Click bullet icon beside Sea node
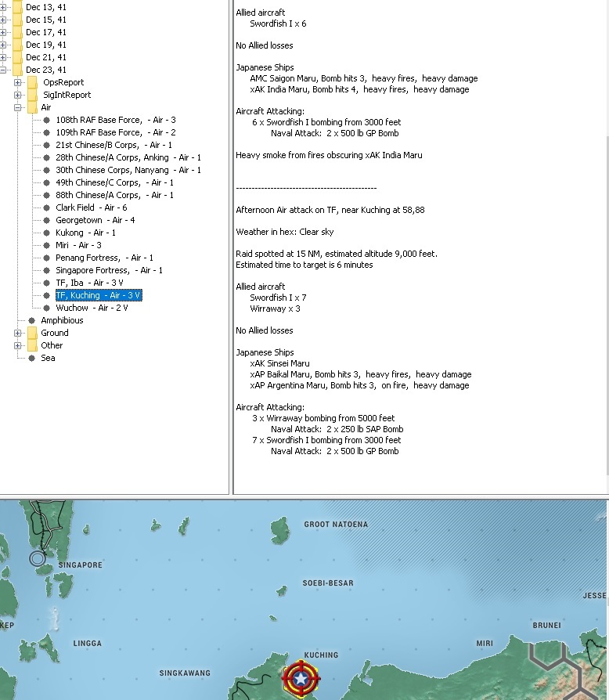609x700 pixels. (x=31, y=358)
